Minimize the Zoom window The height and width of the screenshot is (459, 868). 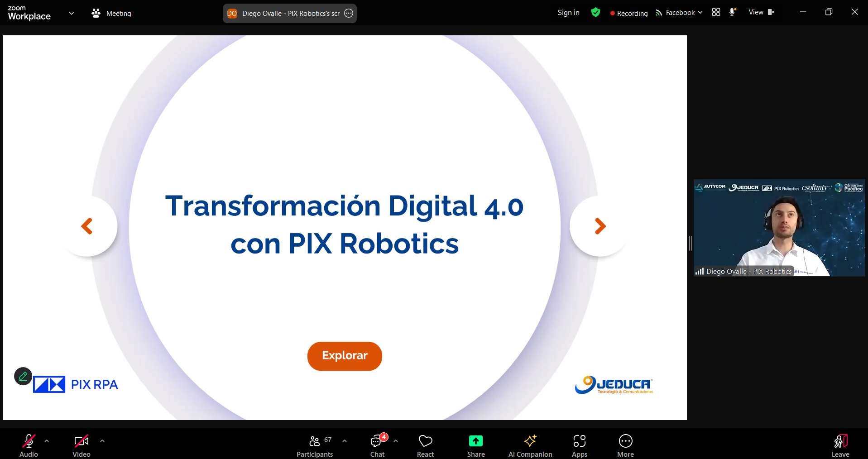[803, 12]
